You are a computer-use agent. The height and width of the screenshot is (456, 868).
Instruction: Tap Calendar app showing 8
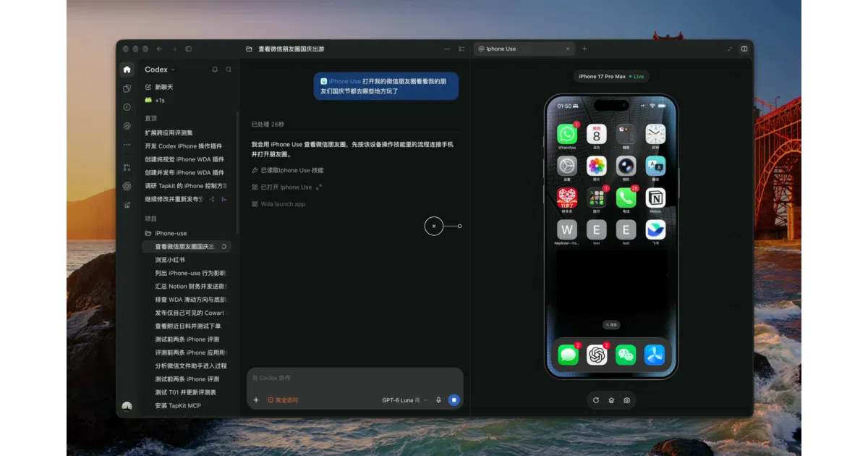pyautogui.click(x=597, y=134)
